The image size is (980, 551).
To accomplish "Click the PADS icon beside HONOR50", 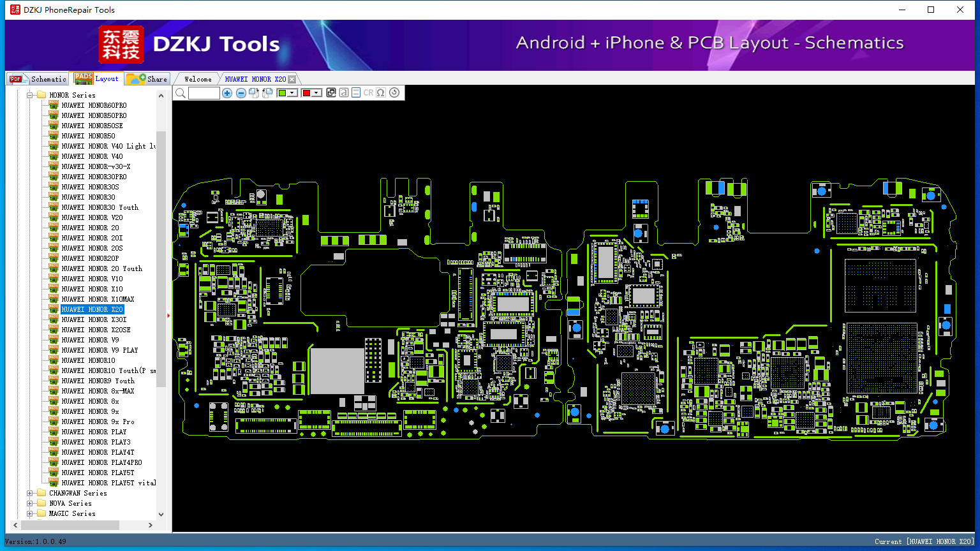I will (54, 136).
